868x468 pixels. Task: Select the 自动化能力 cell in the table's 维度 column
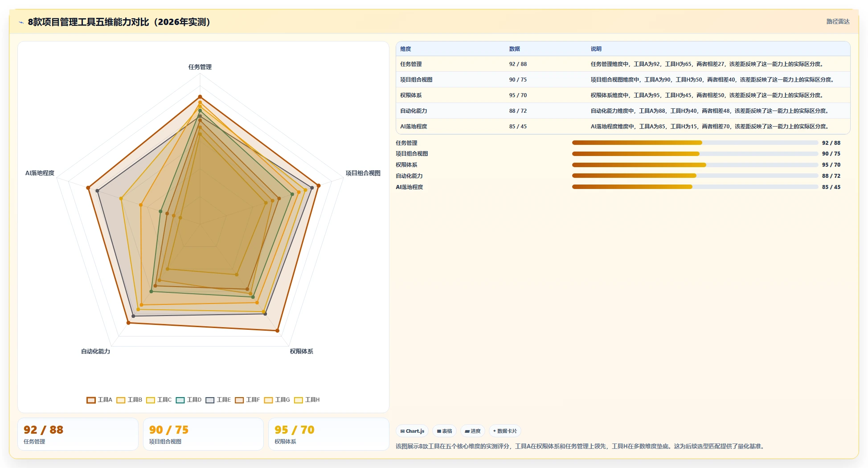[x=414, y=111]
